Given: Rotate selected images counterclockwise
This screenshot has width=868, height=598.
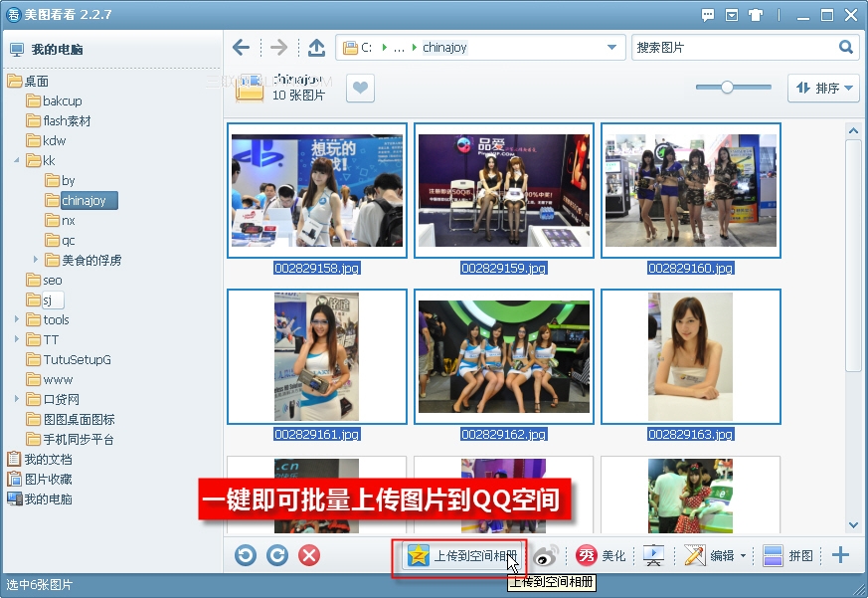Looking at the screenshot, I should (246, 555).
